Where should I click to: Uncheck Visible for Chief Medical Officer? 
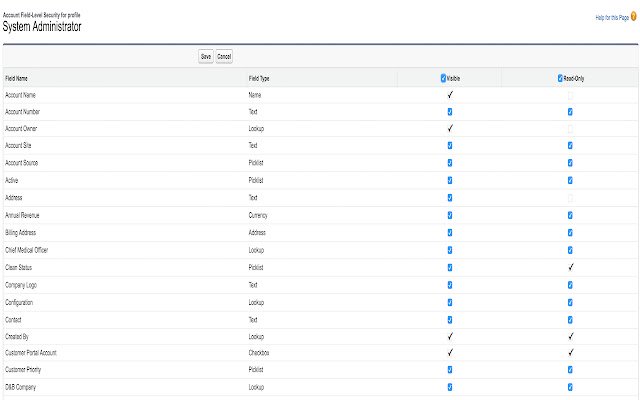tap(450, 250)
